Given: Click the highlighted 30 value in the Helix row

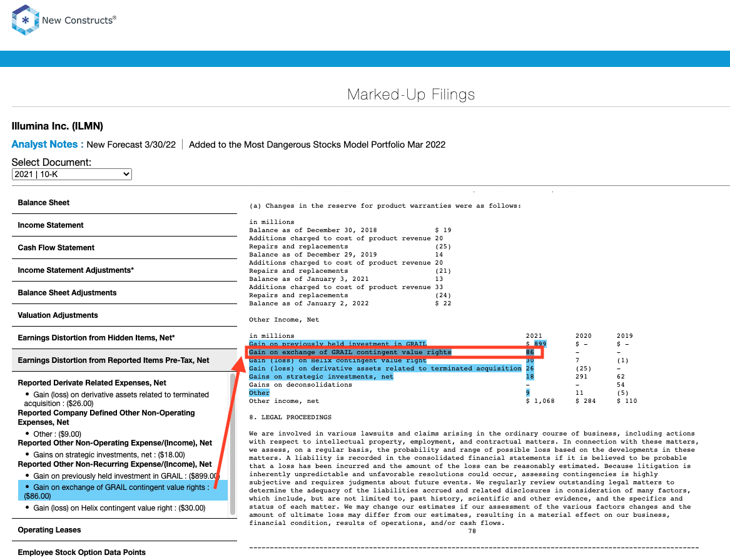Looking at the screenshot, I should tap(530, 360).
